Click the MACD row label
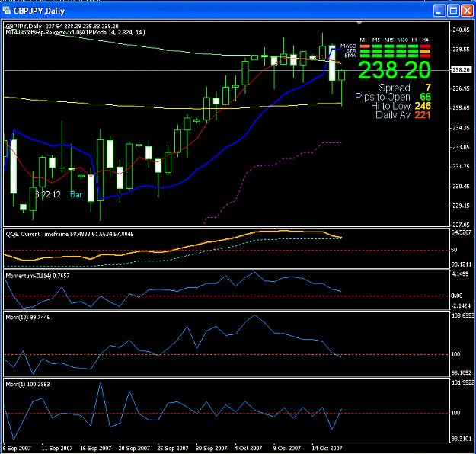 pos(348,46)
